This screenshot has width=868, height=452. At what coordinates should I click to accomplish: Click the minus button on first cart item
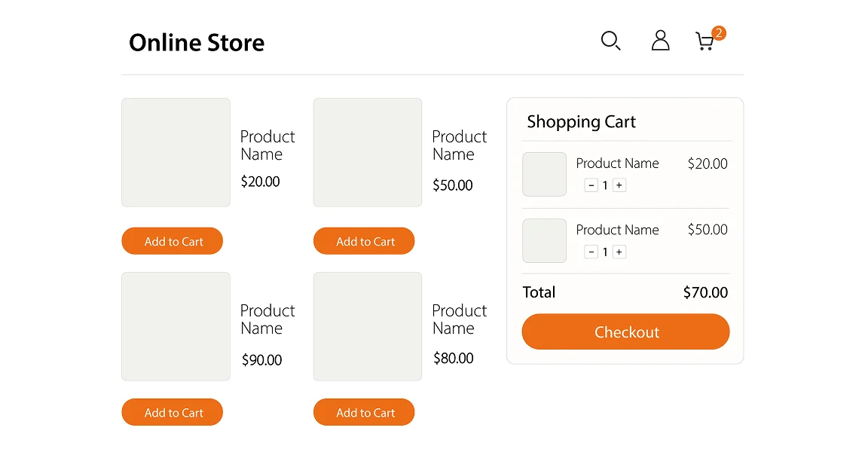coord(591,185)
